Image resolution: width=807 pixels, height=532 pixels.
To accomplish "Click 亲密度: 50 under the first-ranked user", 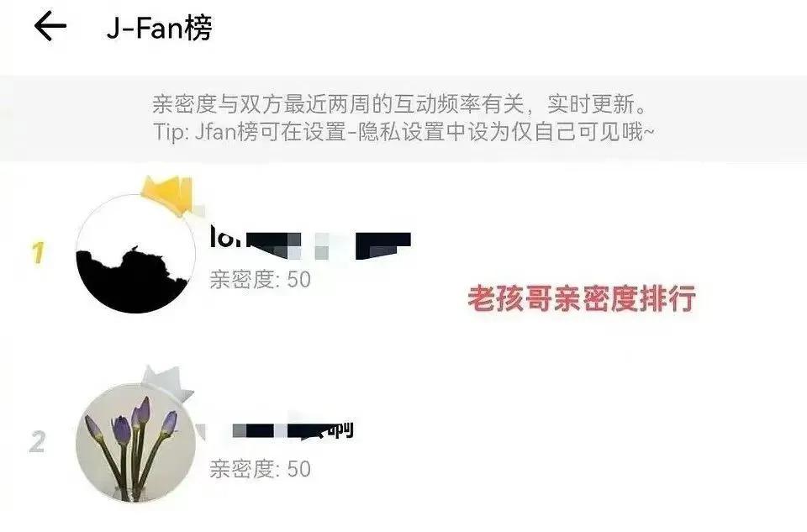I will click(260, 280).
